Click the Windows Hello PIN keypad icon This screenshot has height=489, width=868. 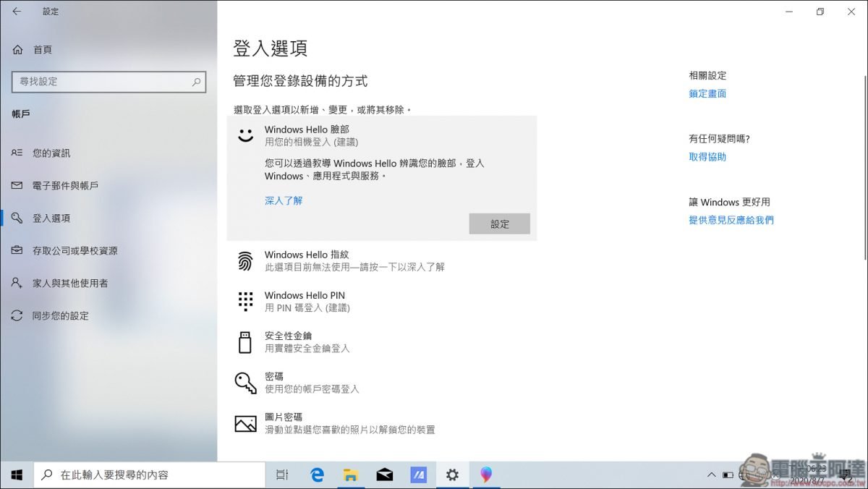245,301
